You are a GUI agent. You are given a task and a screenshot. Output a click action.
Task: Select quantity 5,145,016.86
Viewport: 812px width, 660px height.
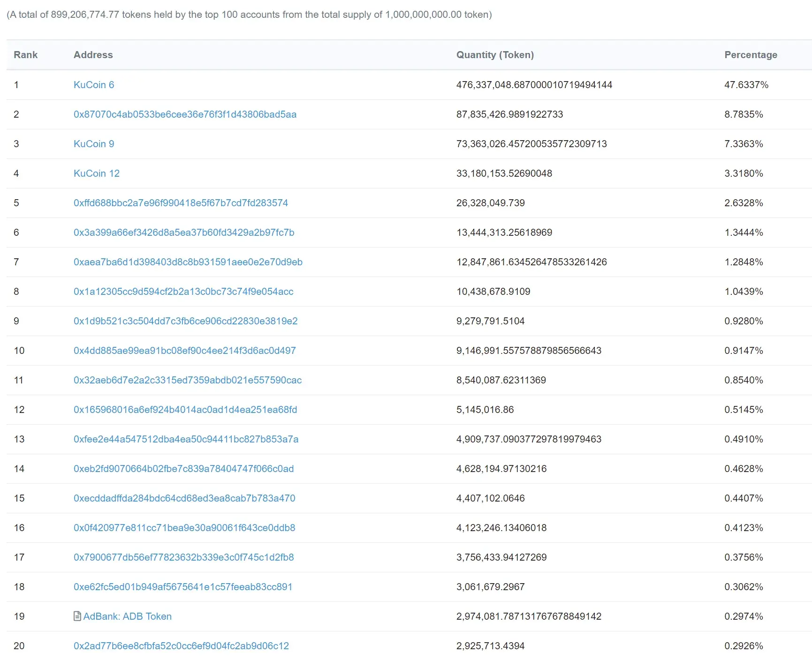485,410
